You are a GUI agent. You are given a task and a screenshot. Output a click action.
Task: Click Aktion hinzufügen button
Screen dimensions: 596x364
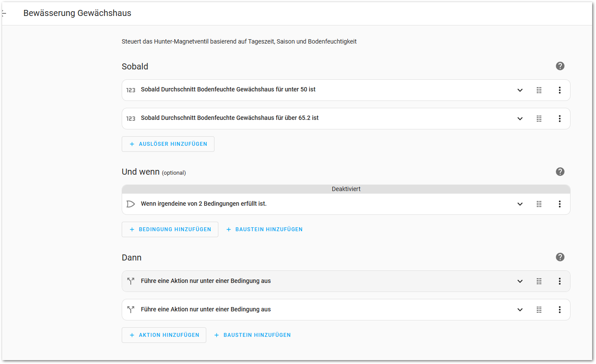164,335
